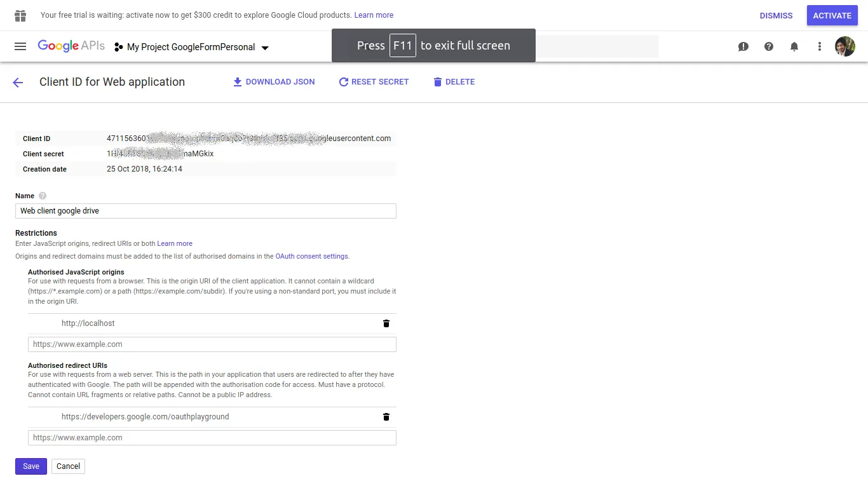The width and height of the screenshot is (868, 488).
Task: Click the Google APIs logo
Action: [71, 46]
